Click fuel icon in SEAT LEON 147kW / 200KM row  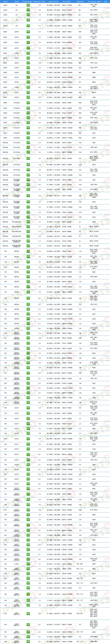coord(28,82)
